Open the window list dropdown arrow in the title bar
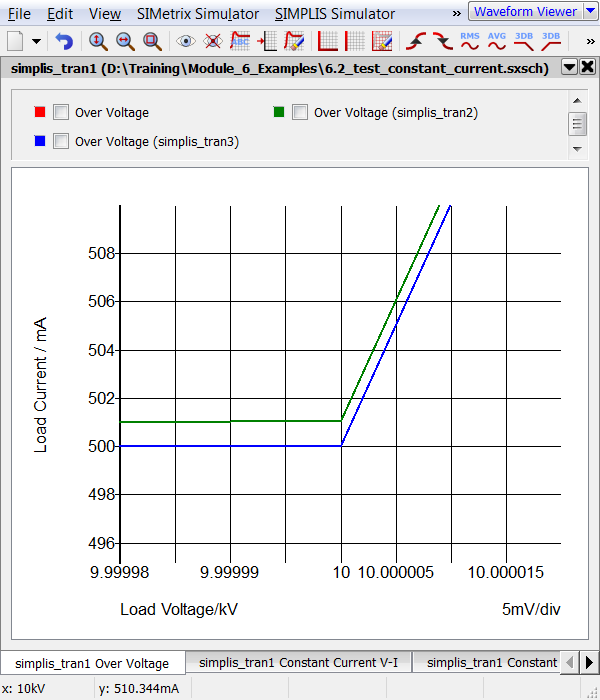Screen dimensions: 600x700 (x=569, y=68)
